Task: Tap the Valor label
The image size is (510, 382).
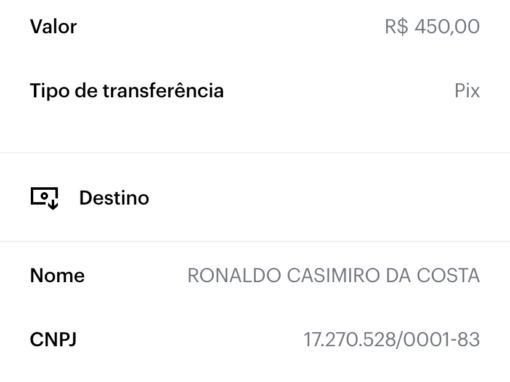Action: point(53,27)
